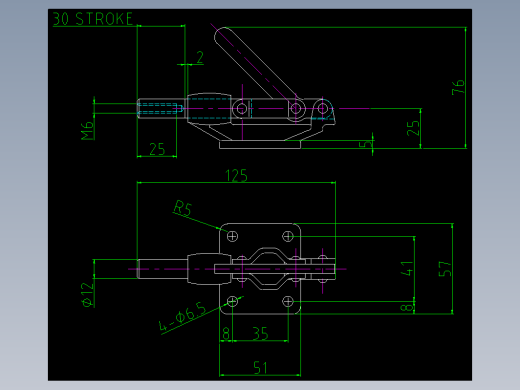Click the 8 horizontal hole offset dimension
Screen dimensions: 520x390
[x=226, y=333]
